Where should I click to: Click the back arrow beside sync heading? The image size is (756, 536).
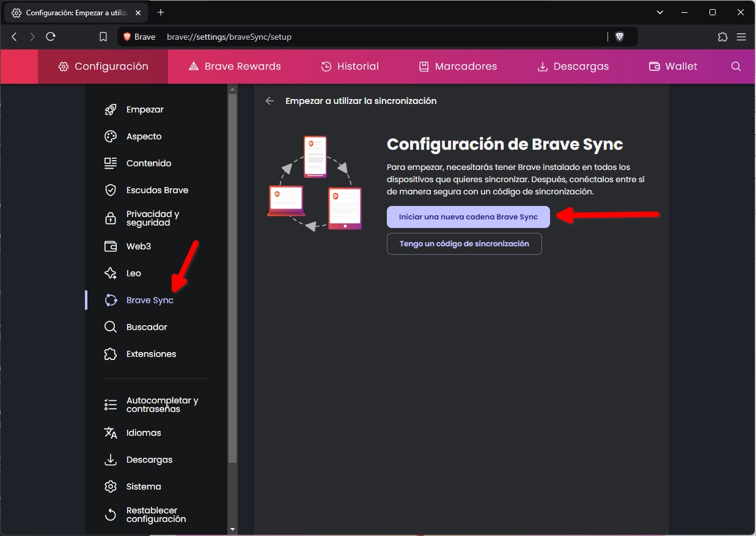[270, 101]
